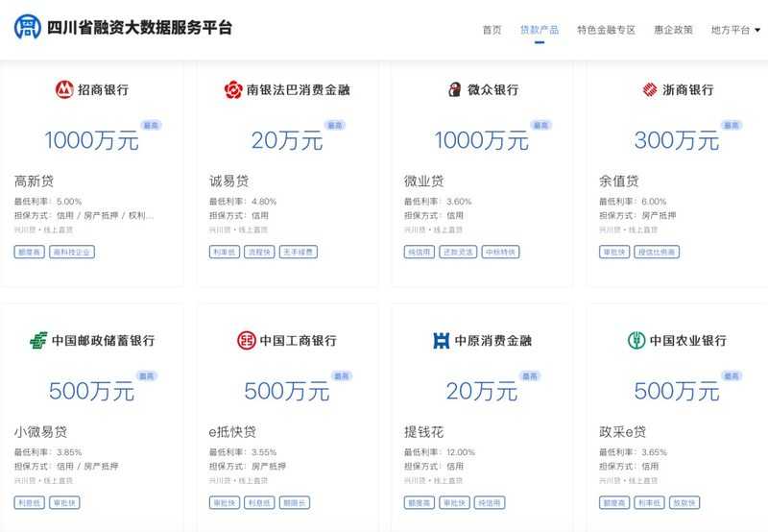
Task: Click the 1000万元 amount on 微众银行 card
Action: click(481, 140)
